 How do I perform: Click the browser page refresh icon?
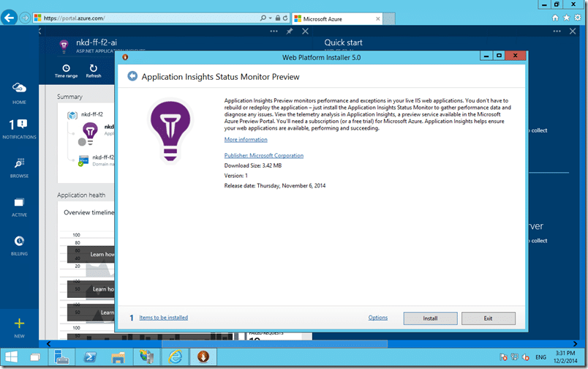point(285,18)
